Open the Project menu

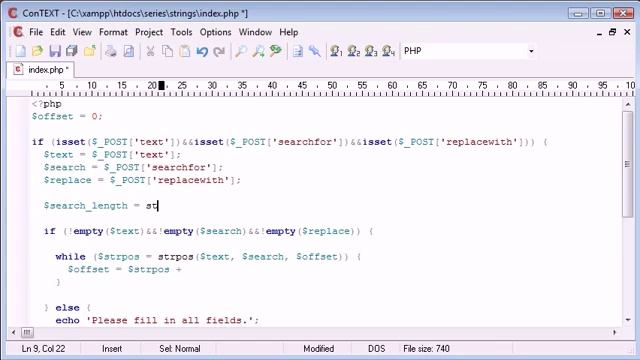click(149, 32)
